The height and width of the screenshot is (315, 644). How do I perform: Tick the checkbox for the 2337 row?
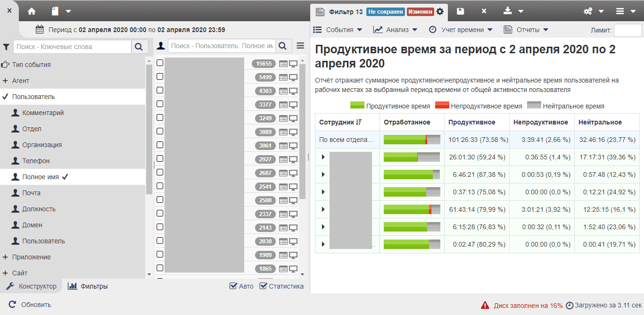[x=160, y=213]
